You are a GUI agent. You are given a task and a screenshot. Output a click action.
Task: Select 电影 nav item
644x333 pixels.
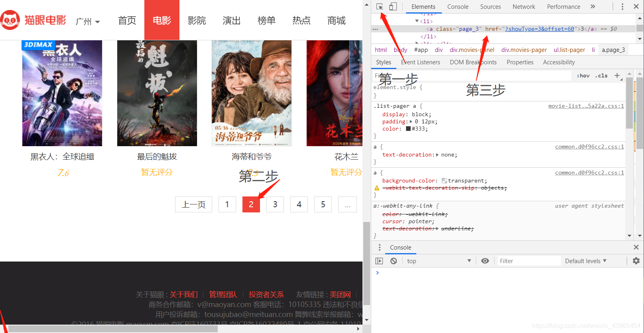point(162,20)
